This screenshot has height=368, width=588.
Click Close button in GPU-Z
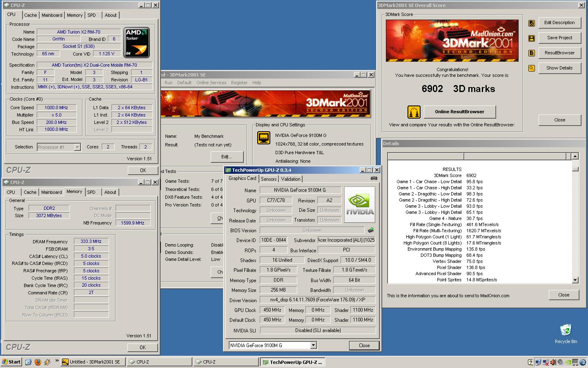coord(364,346)
